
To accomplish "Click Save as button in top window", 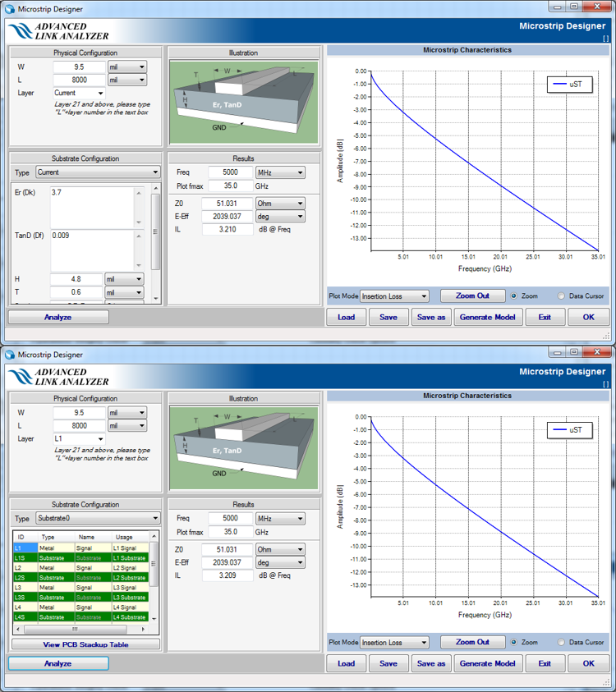I will click(431, 317).
